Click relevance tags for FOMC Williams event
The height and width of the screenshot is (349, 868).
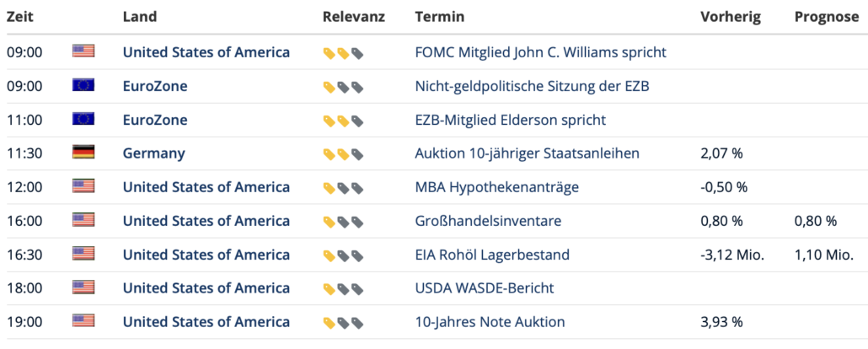(x=343, y=53)
